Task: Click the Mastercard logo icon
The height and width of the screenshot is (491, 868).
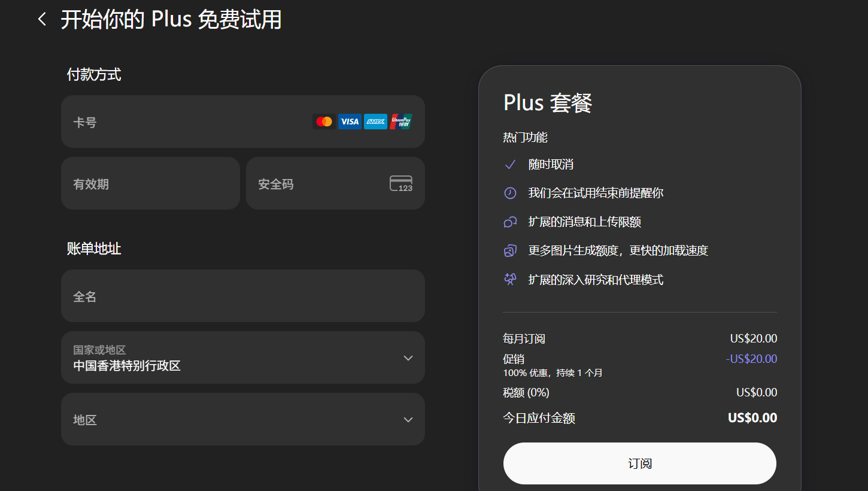Action: coord(324,122)
